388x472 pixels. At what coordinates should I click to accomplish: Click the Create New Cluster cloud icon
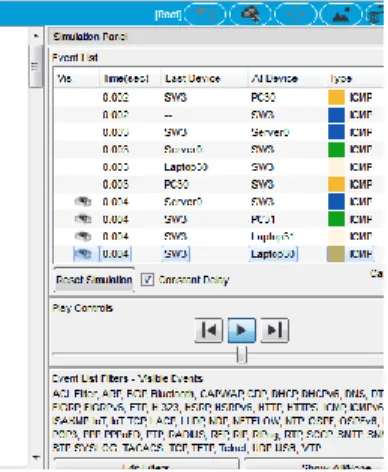tap(251, 14)
